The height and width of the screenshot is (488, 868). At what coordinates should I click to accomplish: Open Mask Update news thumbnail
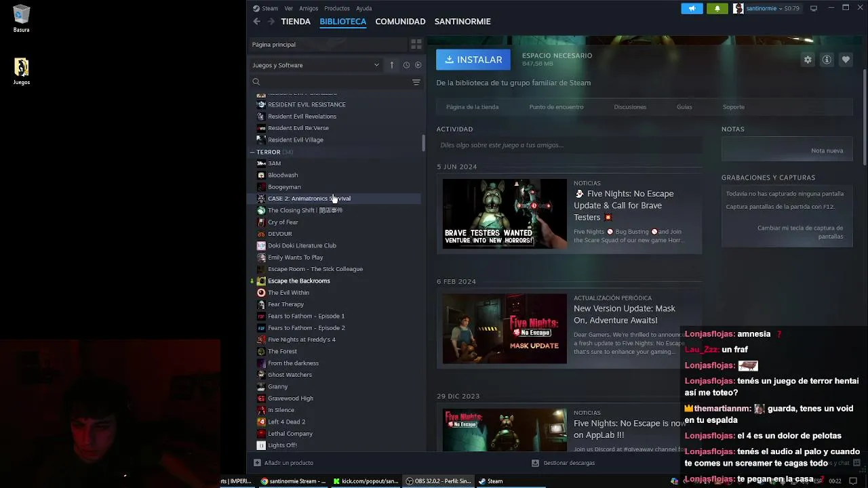505,329
